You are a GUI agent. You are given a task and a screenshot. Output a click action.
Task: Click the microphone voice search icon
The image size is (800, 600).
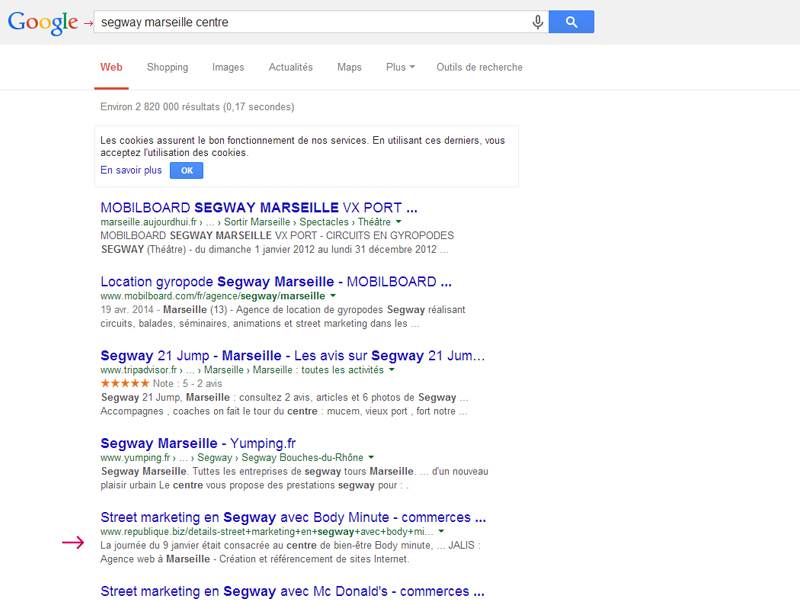[x=538, y=22]
